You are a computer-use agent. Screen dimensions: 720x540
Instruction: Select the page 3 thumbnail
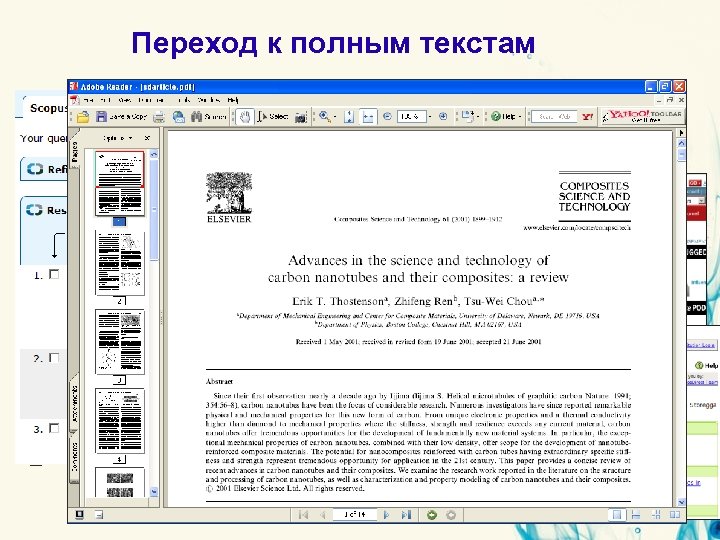point(120,342)
